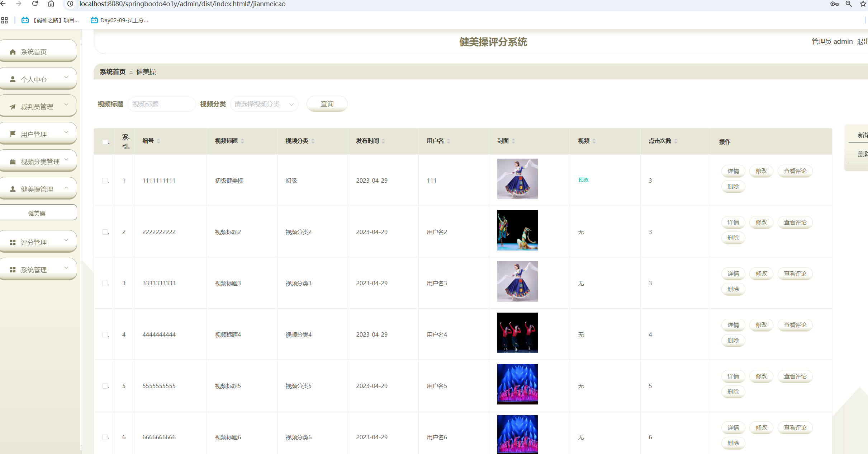Click 详情 for 视频标题5 row
868x454 pixels.
click(x=733, y=376)
